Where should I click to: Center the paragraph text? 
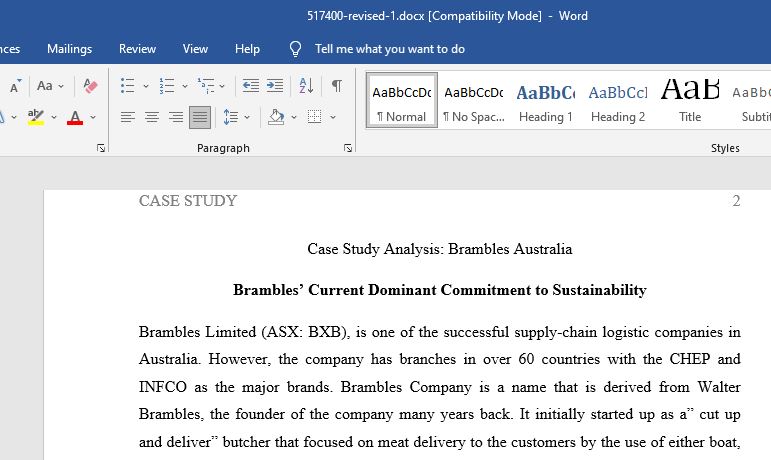(x=152, y=117)
